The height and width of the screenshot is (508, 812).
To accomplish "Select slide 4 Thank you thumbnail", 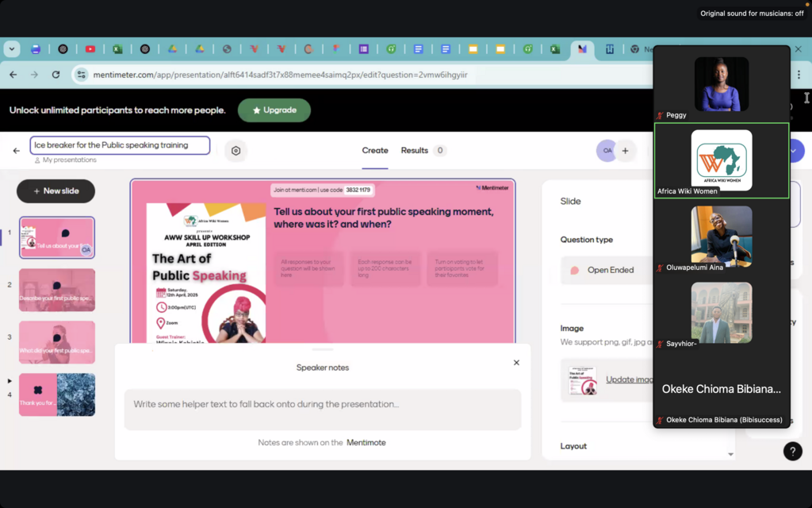I will (57, 394).
